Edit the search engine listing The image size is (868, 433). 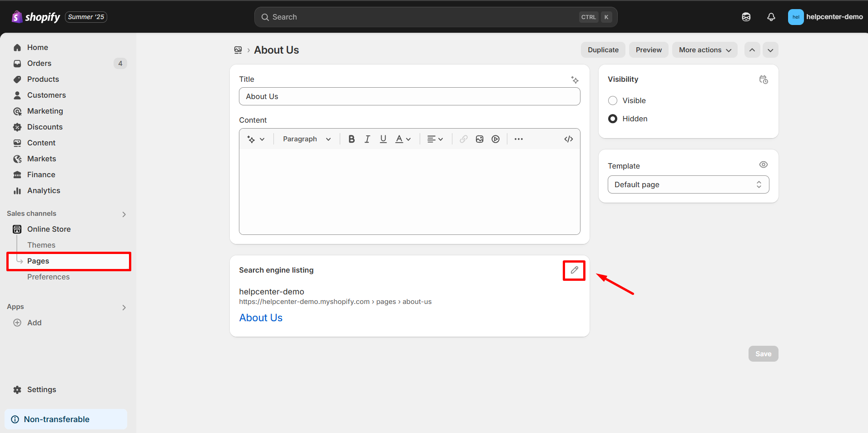tap(574, 270)
